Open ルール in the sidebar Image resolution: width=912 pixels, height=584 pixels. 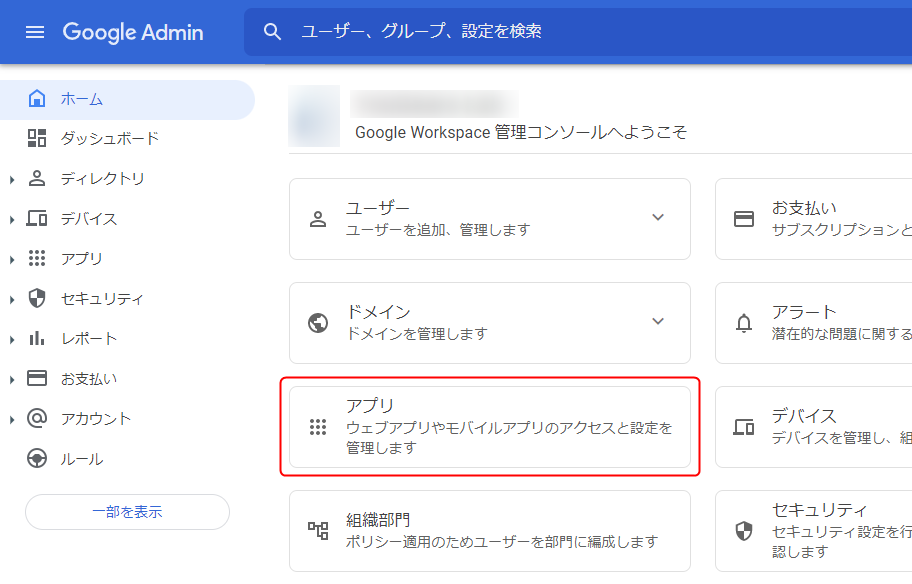tap(82, 459)
